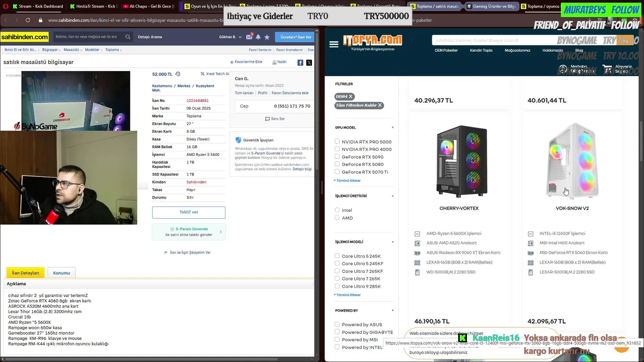Expand Tümünü Göster under GPU models
This screenshot has width=644, height=362.
click(347, 180)
